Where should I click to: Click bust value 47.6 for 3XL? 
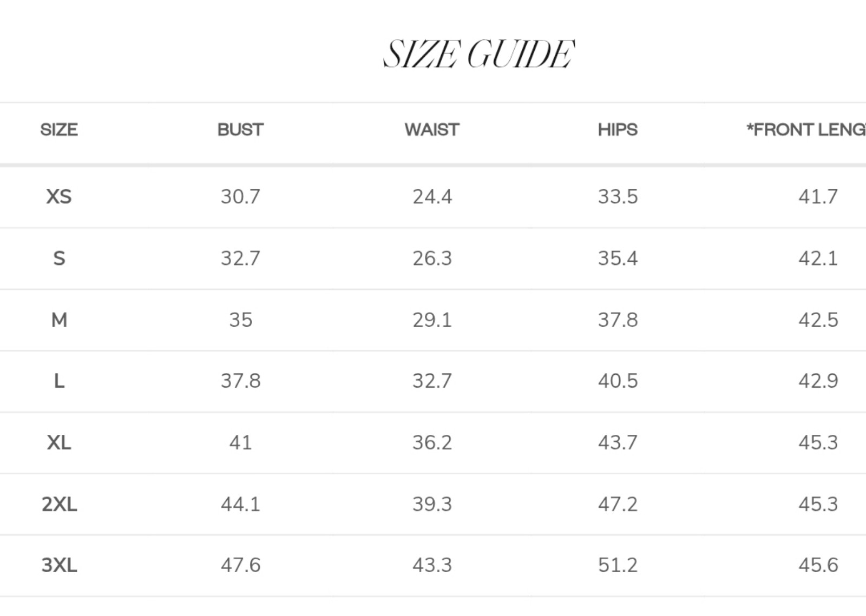click(x=240, y=565)
